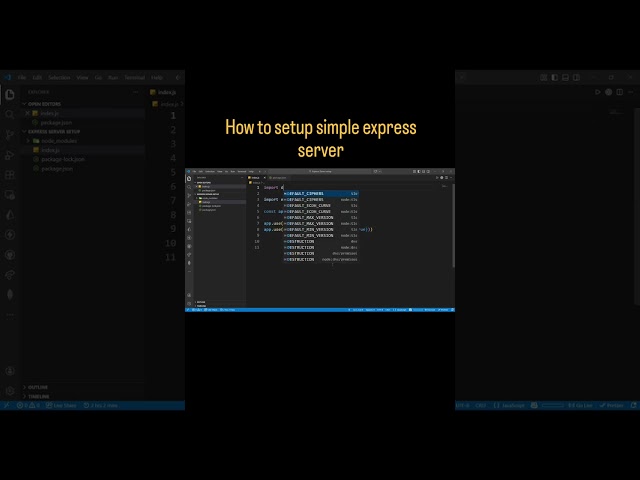
Task: Click Go Live in the background status bar
Action: click(x=580, y=405)
